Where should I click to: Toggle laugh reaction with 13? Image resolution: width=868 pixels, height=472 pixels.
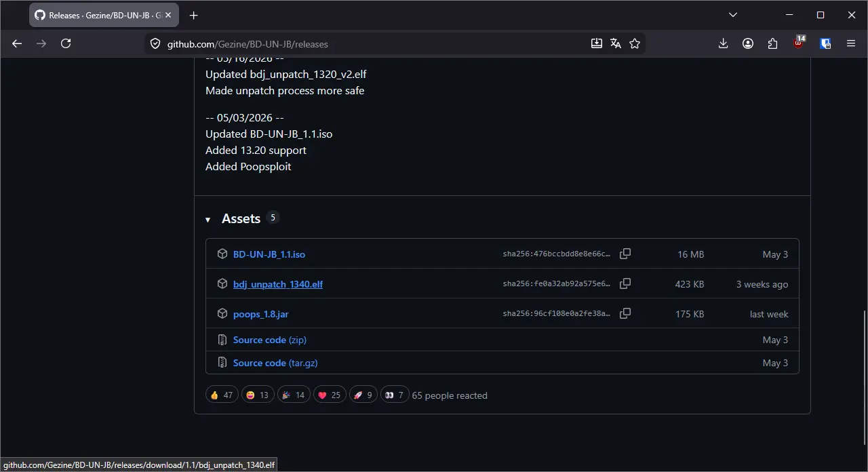[258, 395]
